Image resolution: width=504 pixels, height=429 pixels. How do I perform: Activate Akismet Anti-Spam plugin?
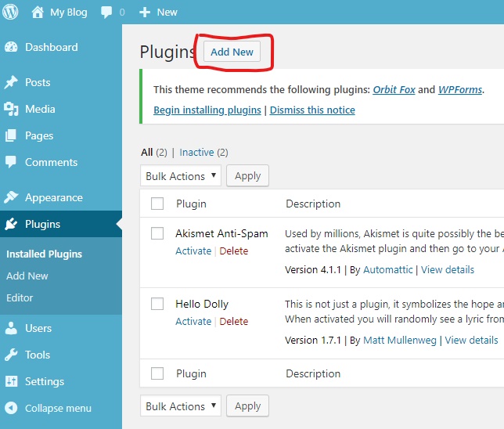[193, 251]
